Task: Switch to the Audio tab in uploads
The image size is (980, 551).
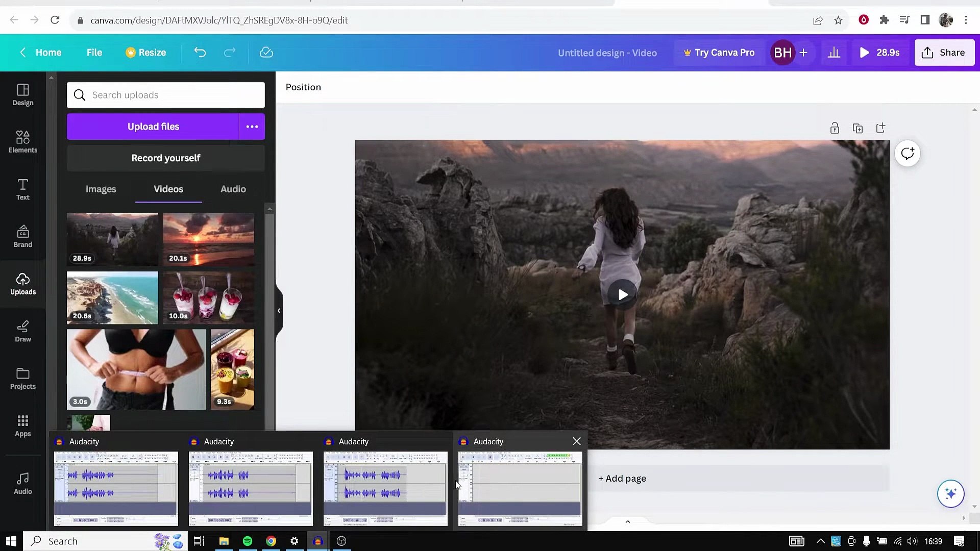Action: tap(233, 189)
